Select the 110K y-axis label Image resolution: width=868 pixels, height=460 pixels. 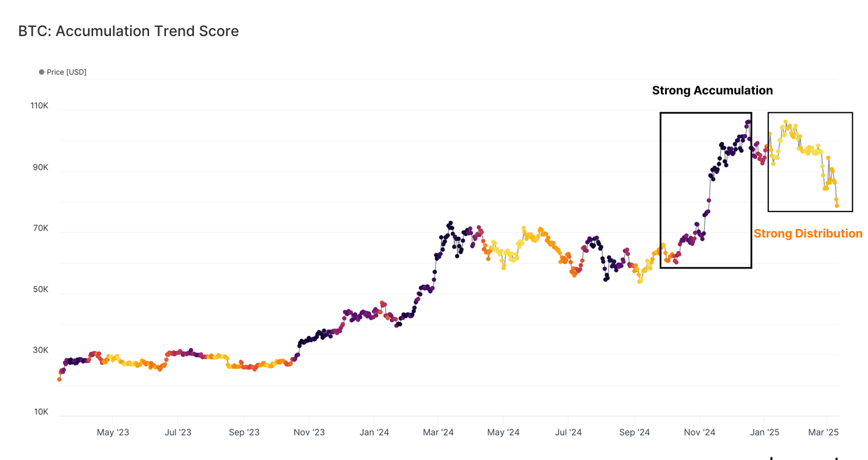pos(39,106)
